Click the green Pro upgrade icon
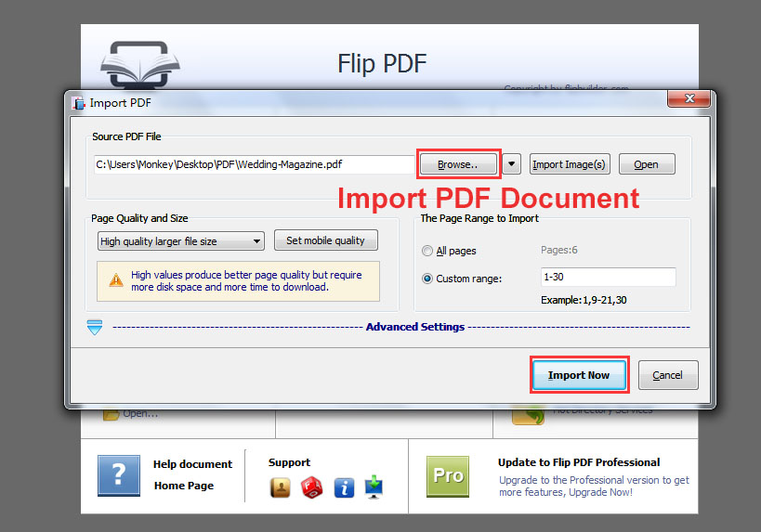The width and height of the screenshot is (761, 532). tap(448, 475)
